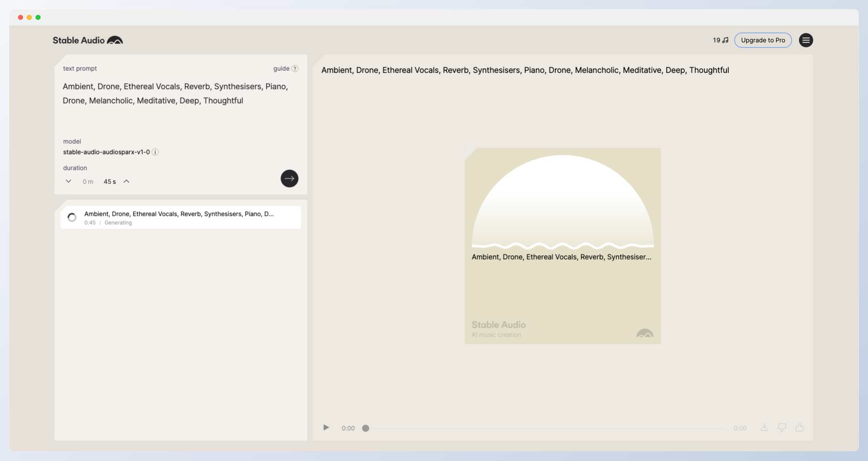
Task: Click the loading spinner on the generating track
Action: 72,217
